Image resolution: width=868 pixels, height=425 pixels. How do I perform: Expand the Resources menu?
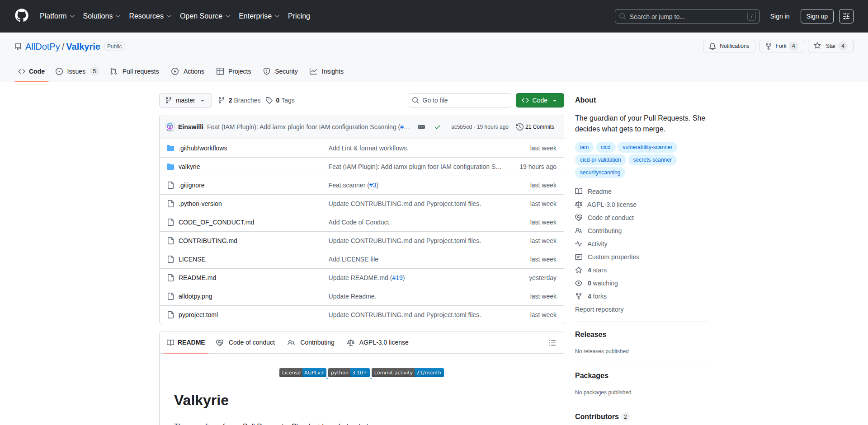tap(150, 16)
